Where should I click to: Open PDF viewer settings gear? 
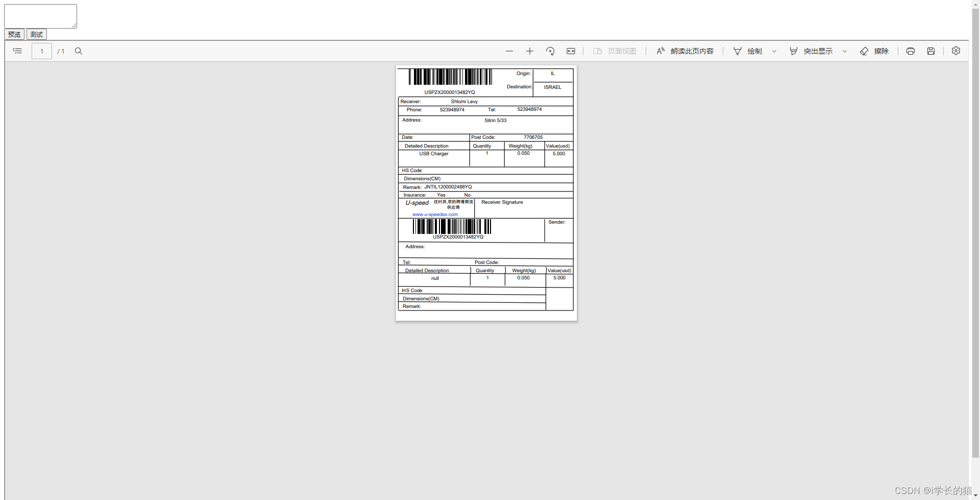click(956, 51)
